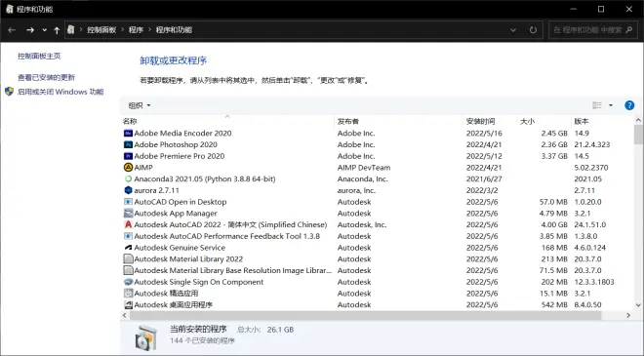Expand the chevron after 程序 breadcrumb
The height and width of the screenshot is (356, 644).
(149, 29)
